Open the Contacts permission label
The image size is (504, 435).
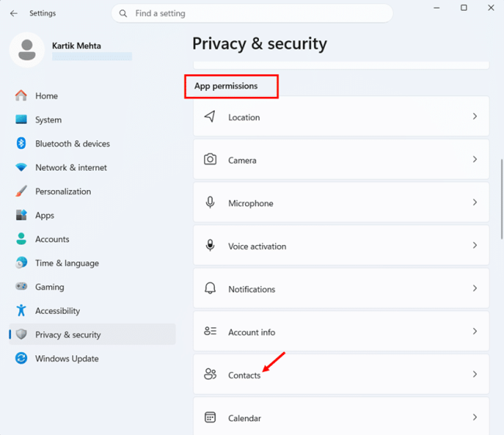pyautogui.click(x=244, y=375)
